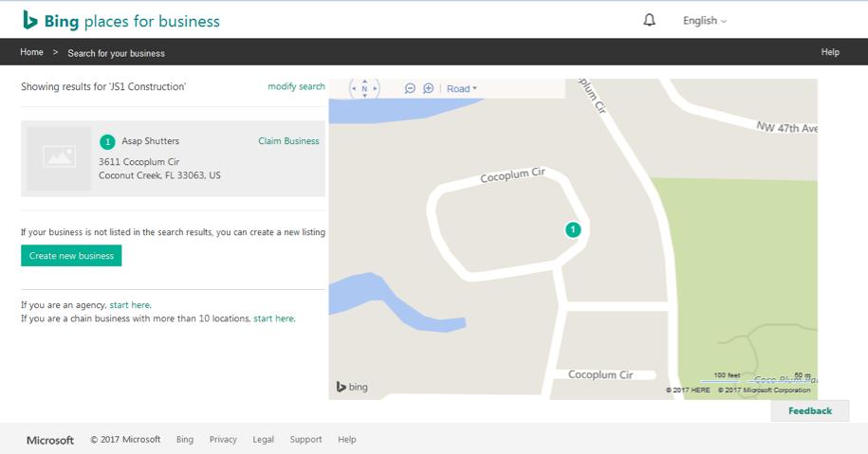
Task: Click the Asap Shutters business name
Action: (150, 141)
